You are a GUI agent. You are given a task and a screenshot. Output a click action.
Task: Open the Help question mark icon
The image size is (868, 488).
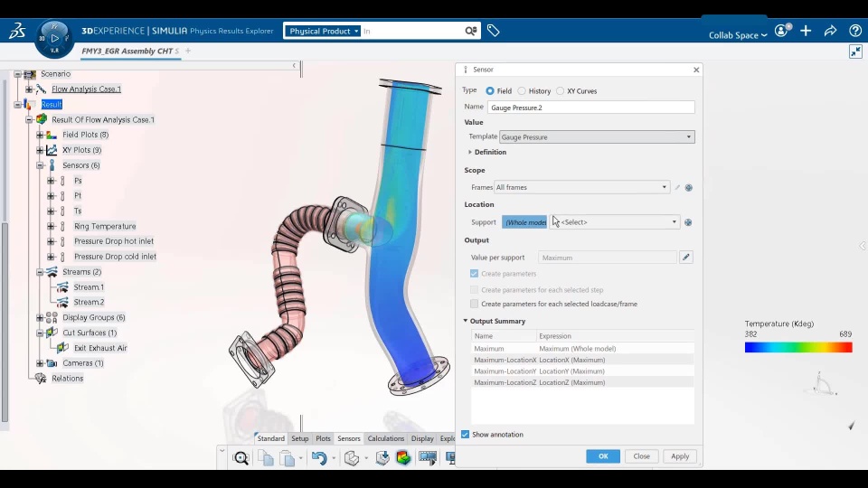click(x=855, y=31)
